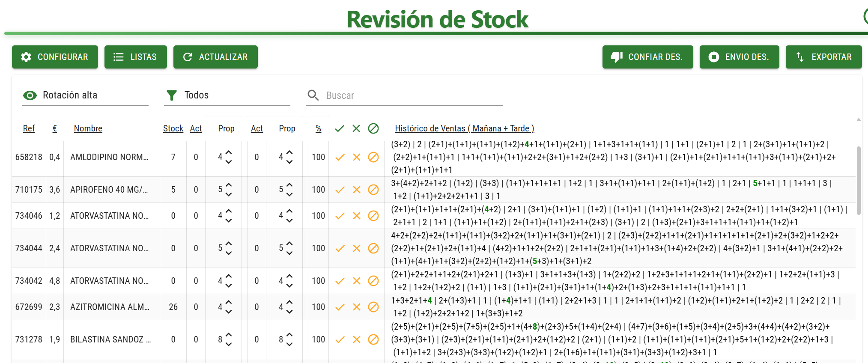Block the Amlodipino Norm row with forbidden icon
This screenshot has width=868, height=363.
pos(373,157)
